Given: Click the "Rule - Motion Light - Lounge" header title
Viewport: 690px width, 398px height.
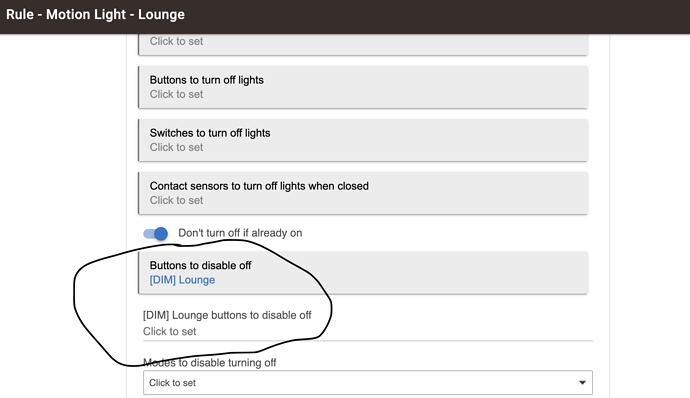Looking at the screenshot, I should [x=95, y=15].
